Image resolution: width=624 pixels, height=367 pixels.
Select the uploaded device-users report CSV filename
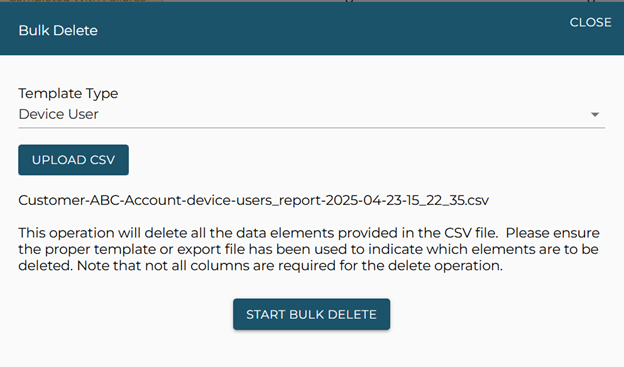(x=254, y=200)
